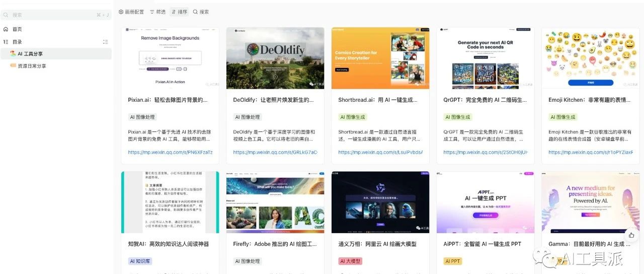Click the Pixian.ai description text
Screen dimensions: 644x274
169,135
